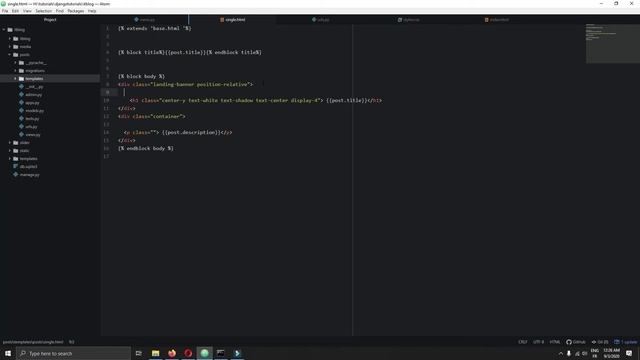The height and width of the screenshot is (360, 640).
Task: Expand the templates folder arrow inside posts
Action: pos(16,79)
